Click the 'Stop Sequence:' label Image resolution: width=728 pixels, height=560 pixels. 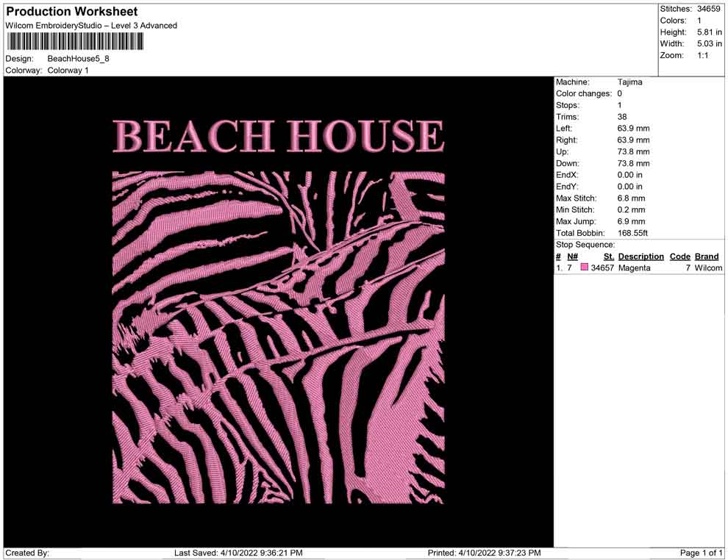[x=585, y=245]
